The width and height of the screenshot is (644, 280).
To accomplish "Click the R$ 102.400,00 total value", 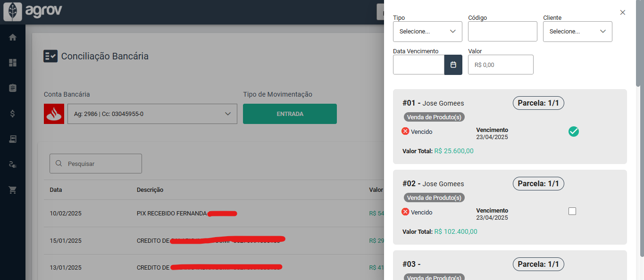I will point(456,232).
